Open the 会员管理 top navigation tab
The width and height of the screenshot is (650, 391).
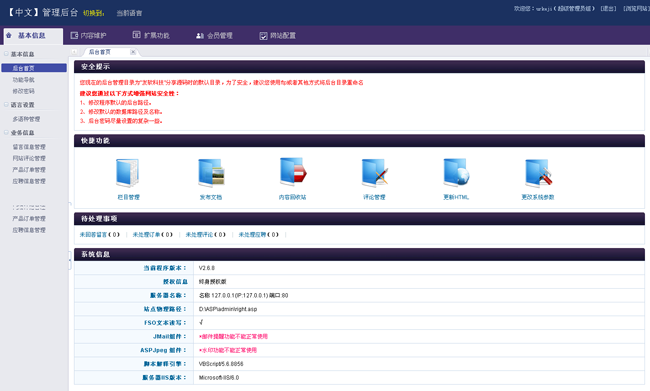pos(214,36)
